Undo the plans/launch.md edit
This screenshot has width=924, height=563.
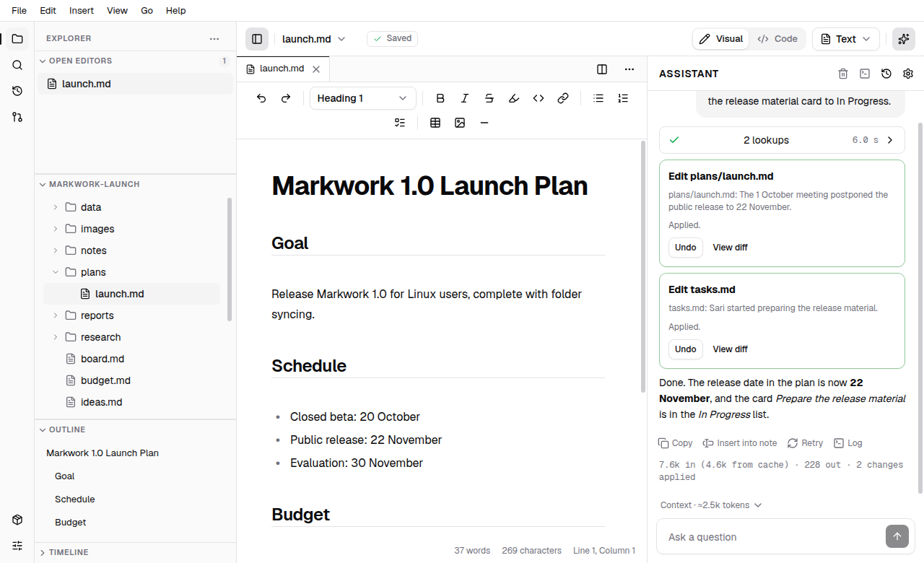pos(686,248)
